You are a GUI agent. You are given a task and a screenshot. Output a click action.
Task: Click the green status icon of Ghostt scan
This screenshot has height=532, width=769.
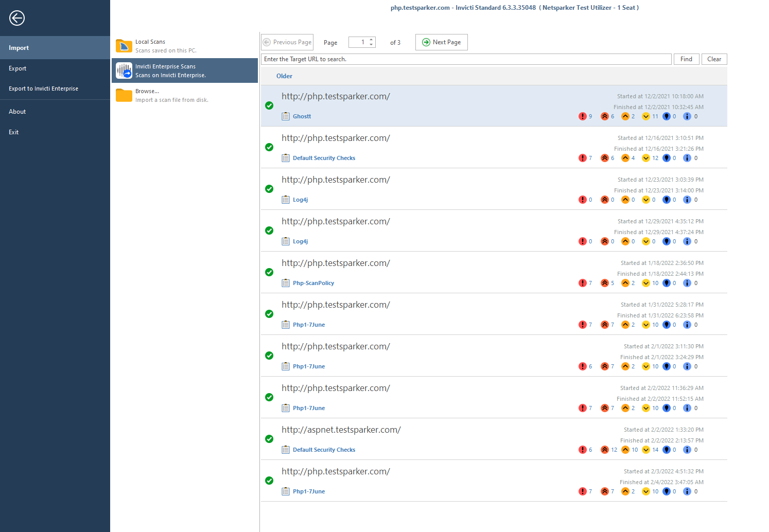[269, 105]
